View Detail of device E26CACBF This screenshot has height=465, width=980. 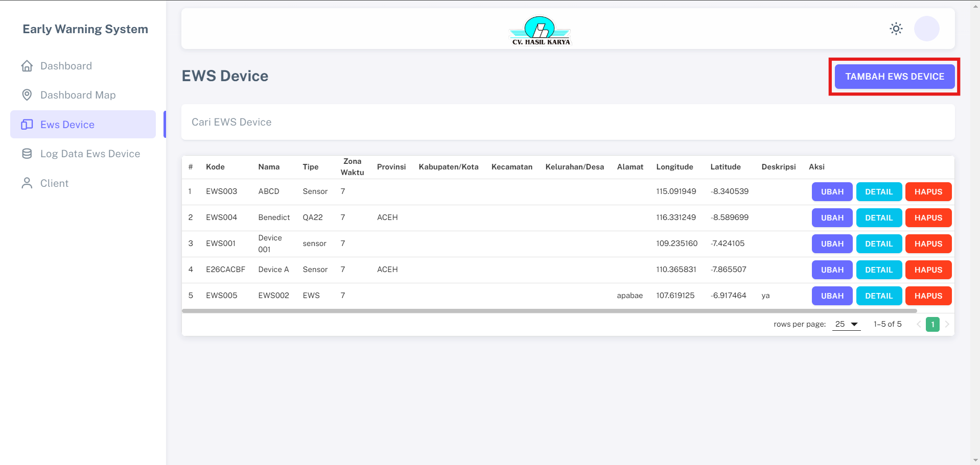coord(878,270)
